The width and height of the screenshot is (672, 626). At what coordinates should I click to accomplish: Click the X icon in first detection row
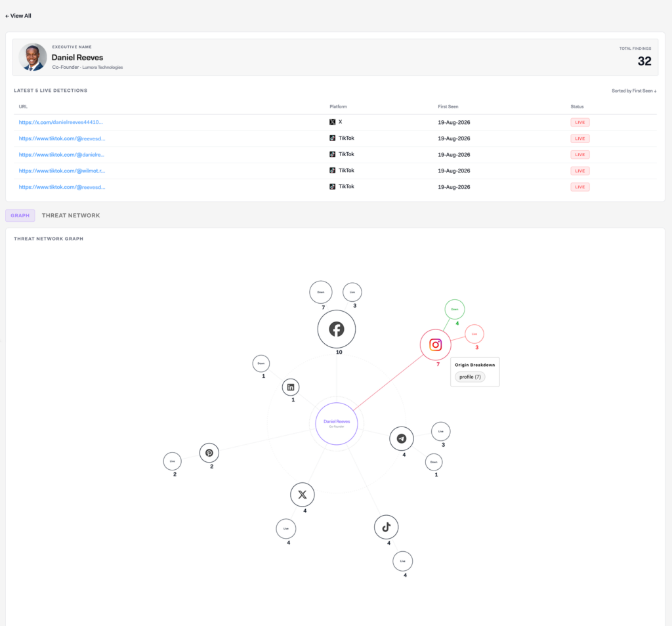(x=332, y=122)
